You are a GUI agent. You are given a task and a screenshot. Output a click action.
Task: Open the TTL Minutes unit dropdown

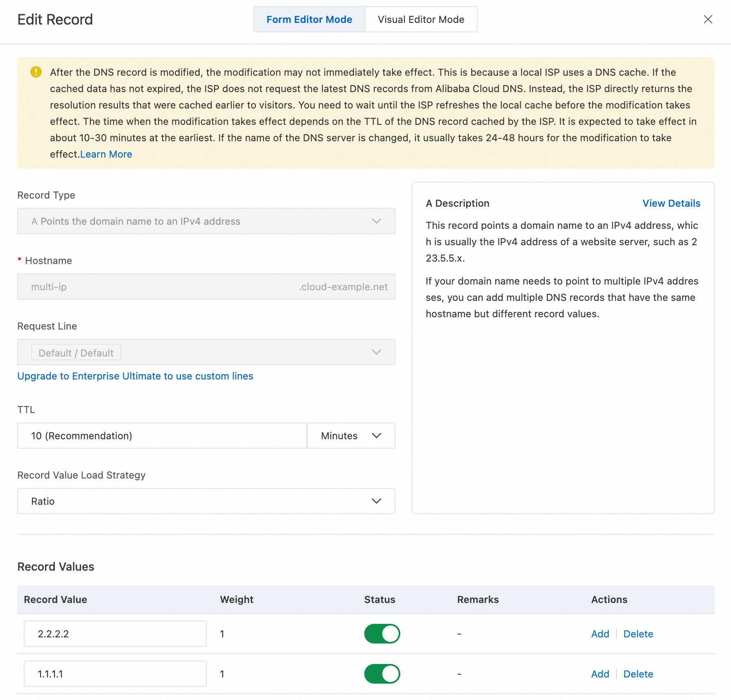[351, 436]
